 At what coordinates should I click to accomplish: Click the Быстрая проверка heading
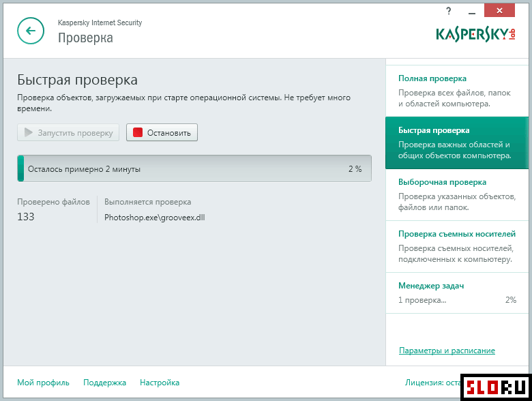[77, 80]
